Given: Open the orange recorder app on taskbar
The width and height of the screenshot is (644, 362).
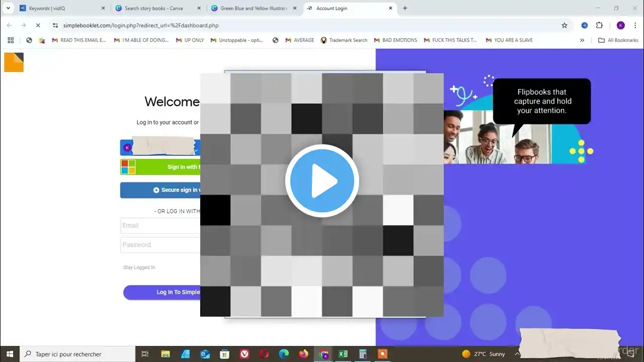Looking at the screenshot, I should pyautogui.click(x=382, y=354).
